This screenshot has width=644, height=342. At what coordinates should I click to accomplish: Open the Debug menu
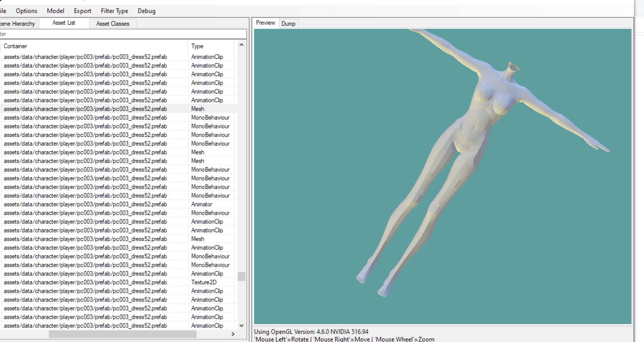(147, 11)
